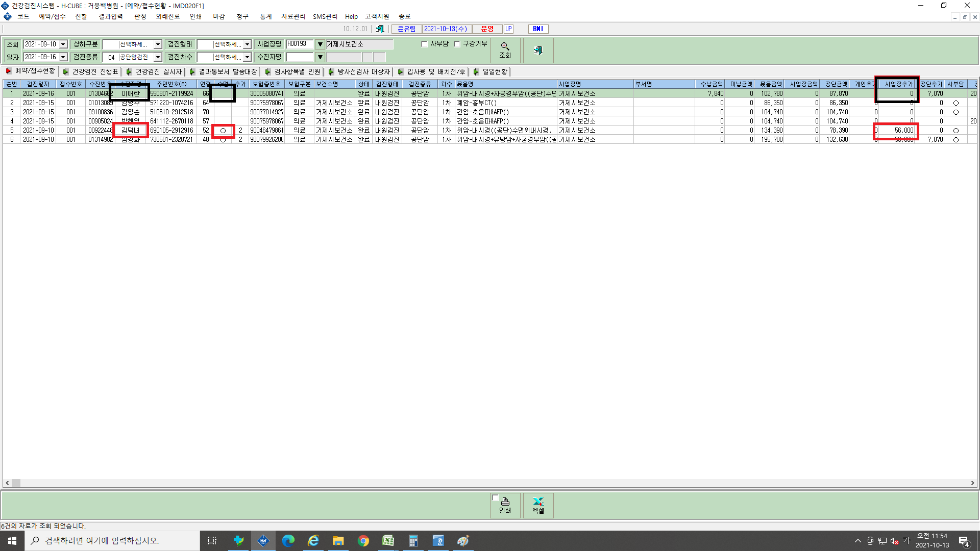Viewport: 980px width, 551px height.
Task: Open the File Explorer taskbar icon
Action: click(338, 541)
